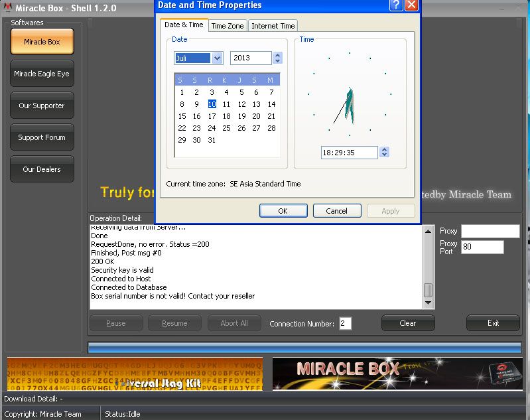Click the time field showing 18:29:35
Screen dimensions: 530x420
pyautogui.click(x=349, y=153)
